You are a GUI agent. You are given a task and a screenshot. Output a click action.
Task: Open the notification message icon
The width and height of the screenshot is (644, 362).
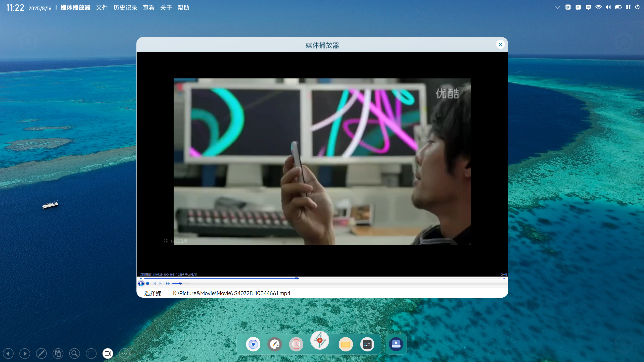(588, 7)
